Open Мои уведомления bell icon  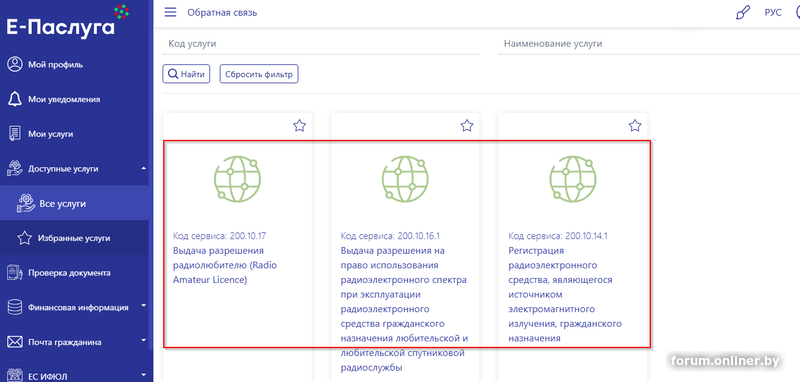coord(15,99)
